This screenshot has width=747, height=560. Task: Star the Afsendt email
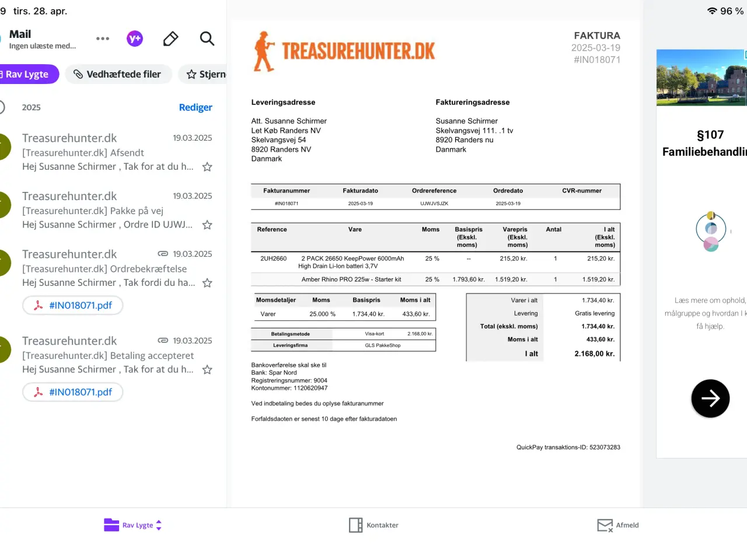207,167
